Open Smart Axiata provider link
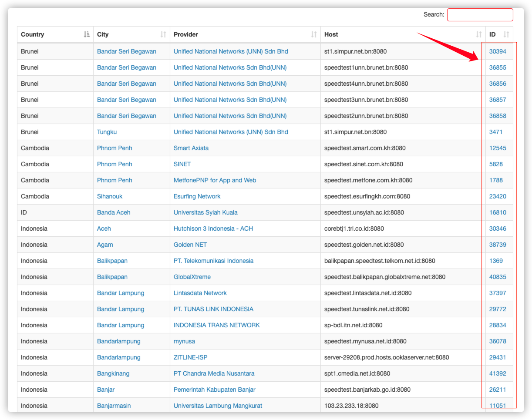 [191, 148]
